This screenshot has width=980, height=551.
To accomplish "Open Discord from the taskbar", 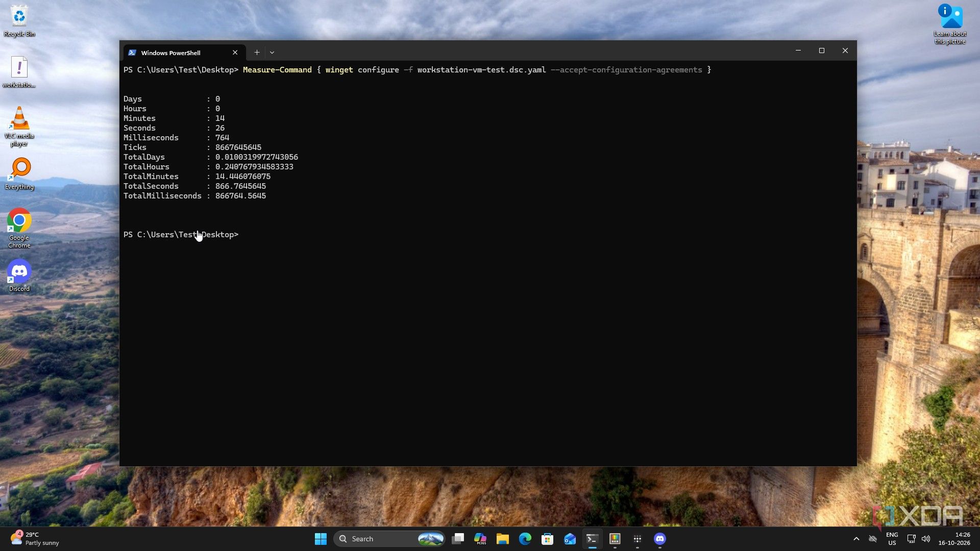I will (x=660, y=539).
